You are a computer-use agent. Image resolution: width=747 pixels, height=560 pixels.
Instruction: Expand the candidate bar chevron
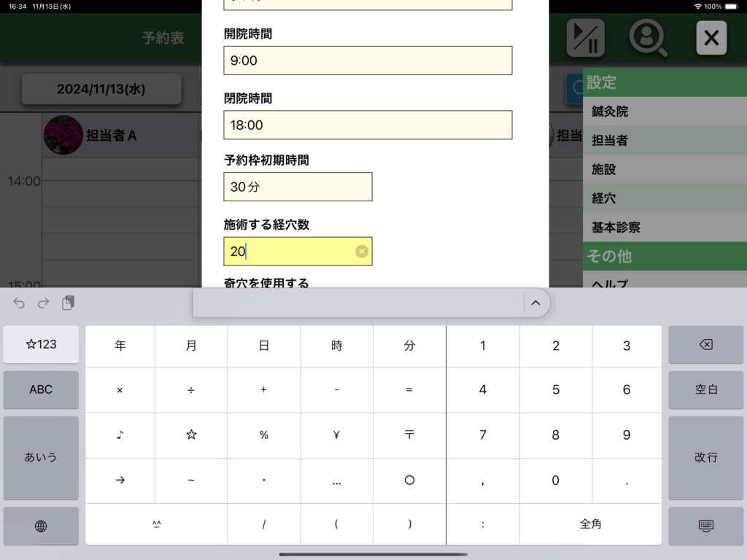pos(535,303)
